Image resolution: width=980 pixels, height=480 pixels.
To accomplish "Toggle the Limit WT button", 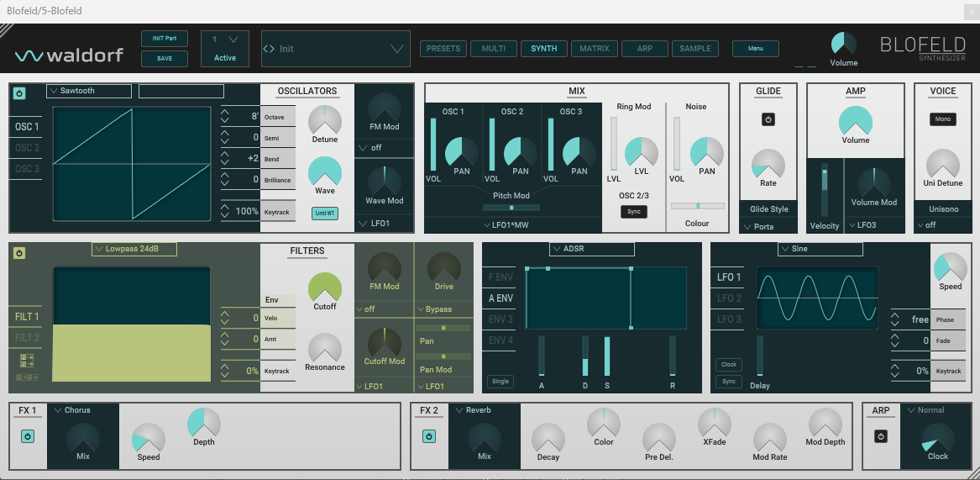I will click(x=325, y=214).
